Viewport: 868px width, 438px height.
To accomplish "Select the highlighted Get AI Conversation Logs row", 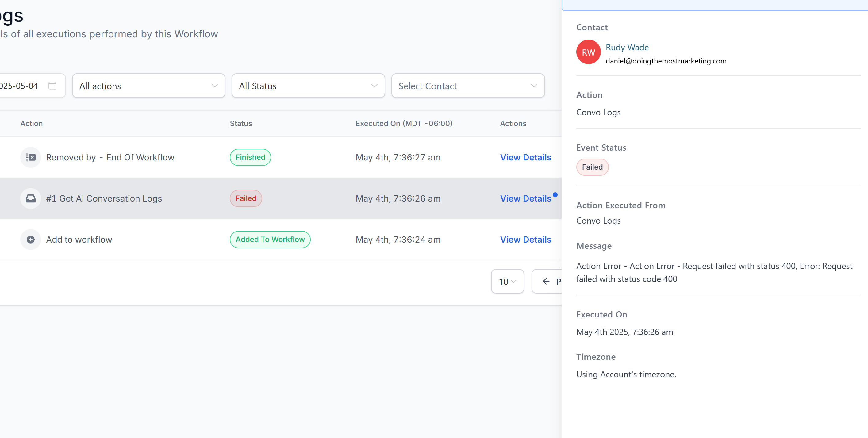I will point(236,198).
